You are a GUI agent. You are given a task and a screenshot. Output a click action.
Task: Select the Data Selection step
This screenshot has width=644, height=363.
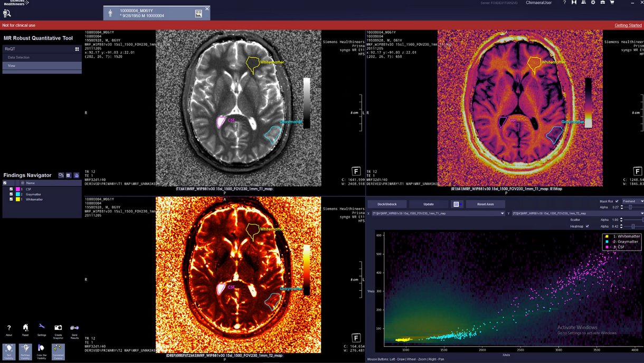[42, 58]
